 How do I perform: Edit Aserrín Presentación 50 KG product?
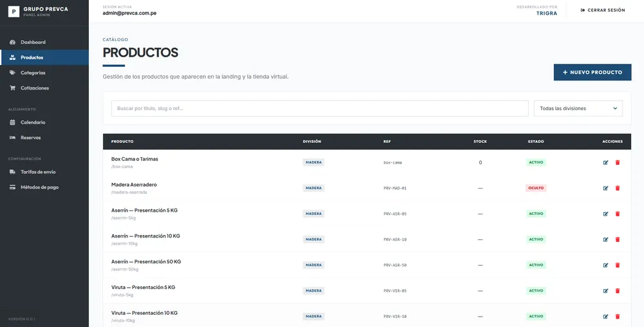(x=605, y=265)
